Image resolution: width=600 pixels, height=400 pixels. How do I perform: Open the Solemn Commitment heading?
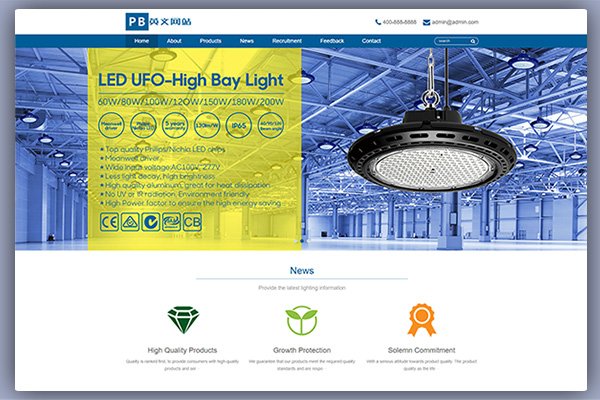tap(422, 350)
